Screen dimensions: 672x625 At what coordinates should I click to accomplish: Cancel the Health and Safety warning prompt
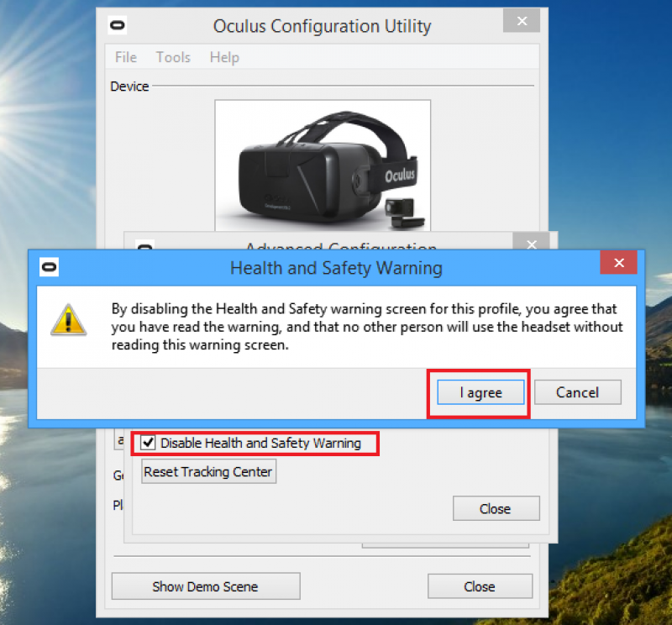coord(577,392)
